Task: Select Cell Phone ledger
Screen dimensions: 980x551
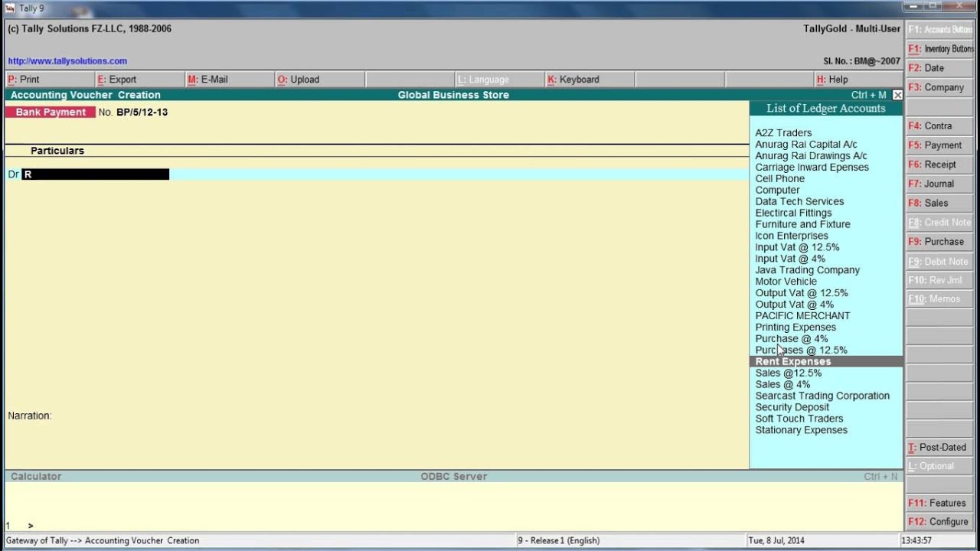Action: point(779,179)
